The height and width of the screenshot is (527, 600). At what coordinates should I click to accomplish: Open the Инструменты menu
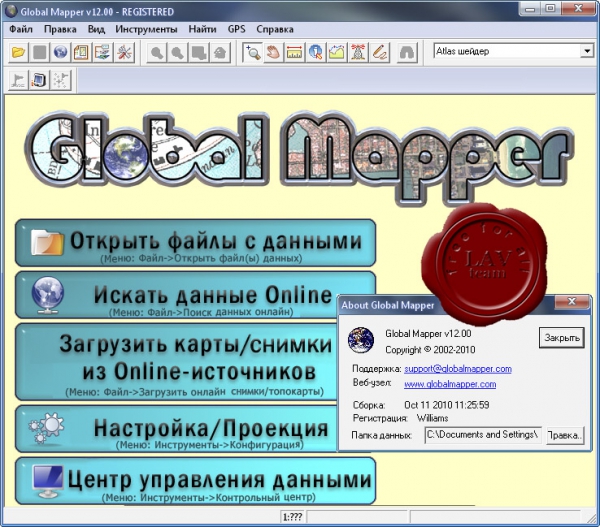coord(147,29)
